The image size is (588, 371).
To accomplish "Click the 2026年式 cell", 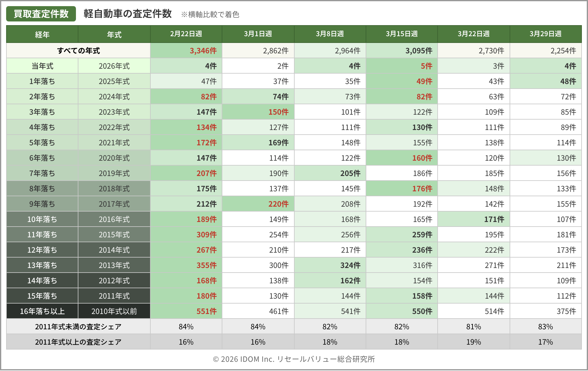I will [114, 66].
